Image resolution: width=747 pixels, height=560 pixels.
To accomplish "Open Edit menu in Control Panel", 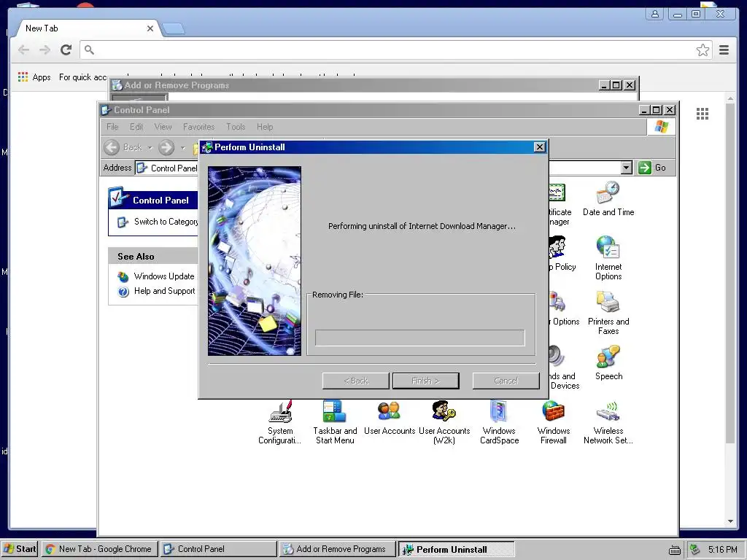I will click(136, 127).
